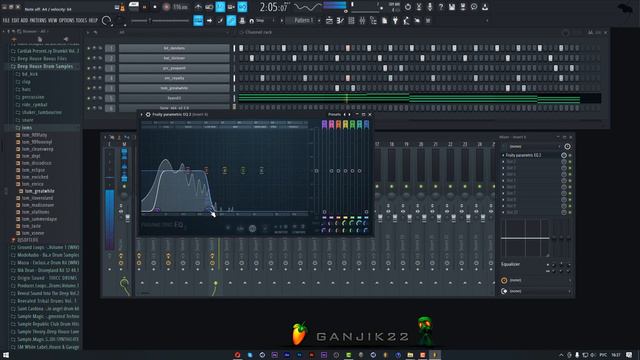Toggle the highlighted multilink controllers icon

pos(231,20)
